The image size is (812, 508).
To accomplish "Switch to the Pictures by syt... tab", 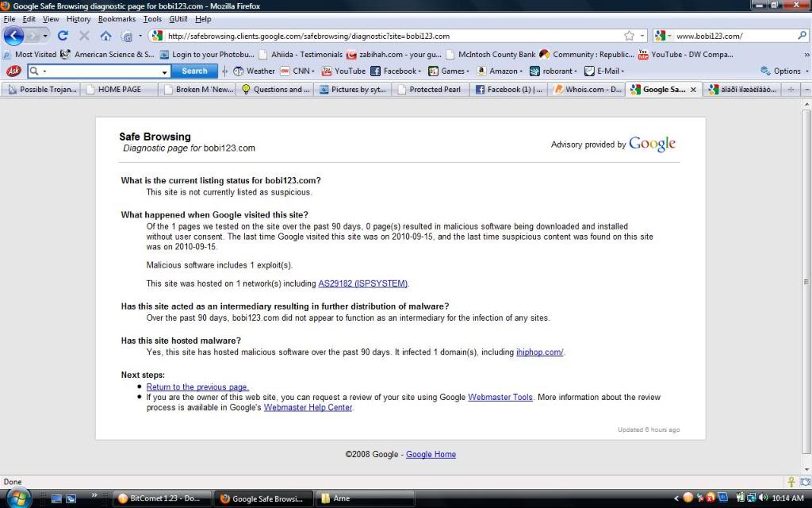I will (353, 89).
